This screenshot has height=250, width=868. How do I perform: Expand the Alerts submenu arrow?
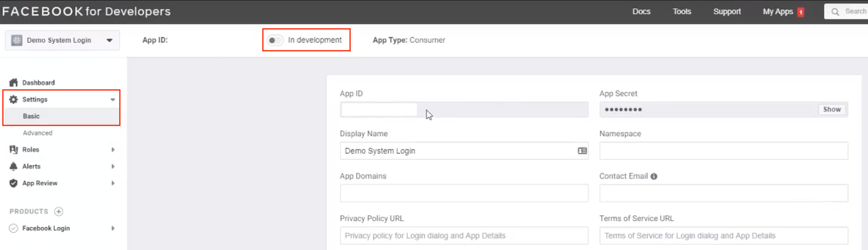point(113,166)
